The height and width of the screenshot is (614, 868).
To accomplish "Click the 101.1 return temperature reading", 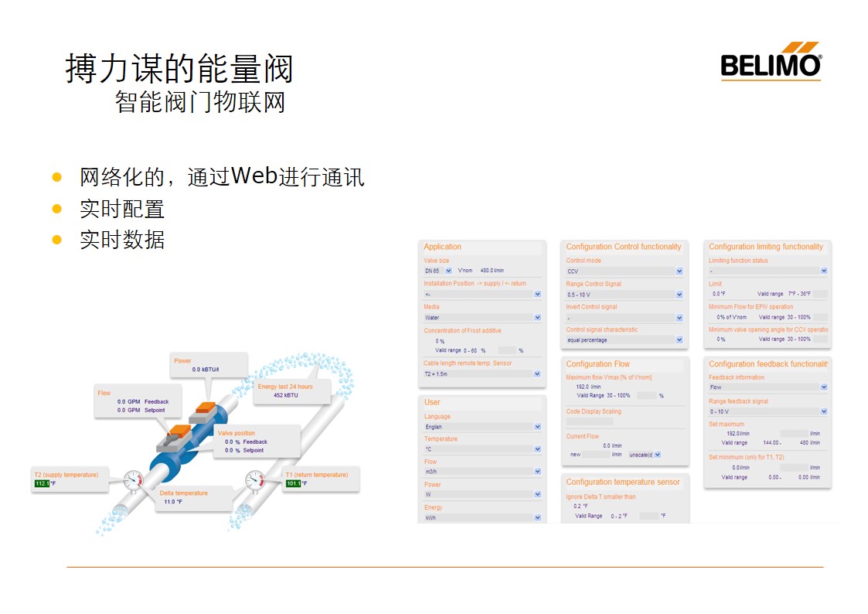I will tap(294, 484).
